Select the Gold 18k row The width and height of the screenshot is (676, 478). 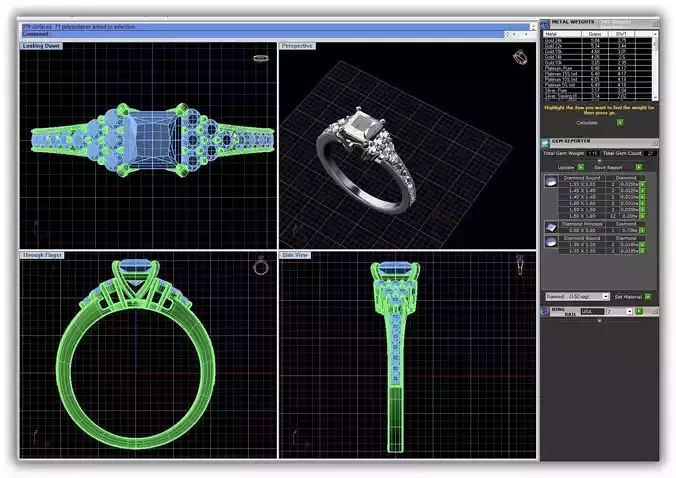(597, 51)
